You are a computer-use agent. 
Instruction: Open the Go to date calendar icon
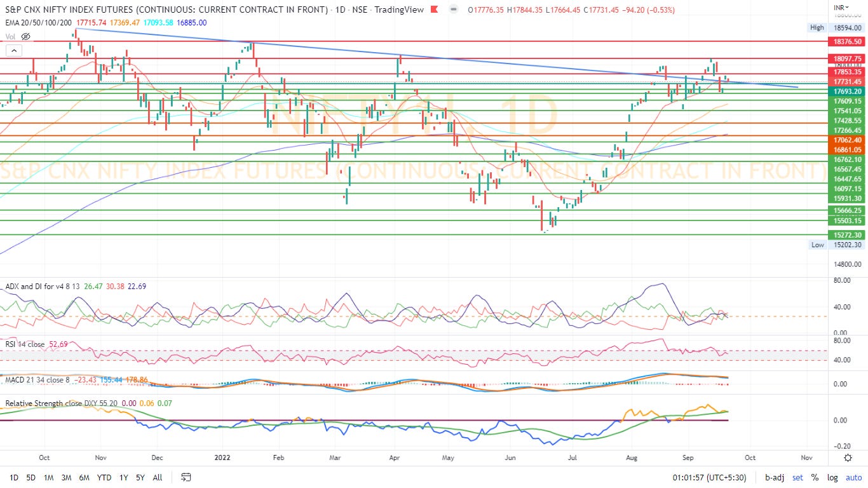(x=186, y=477)
